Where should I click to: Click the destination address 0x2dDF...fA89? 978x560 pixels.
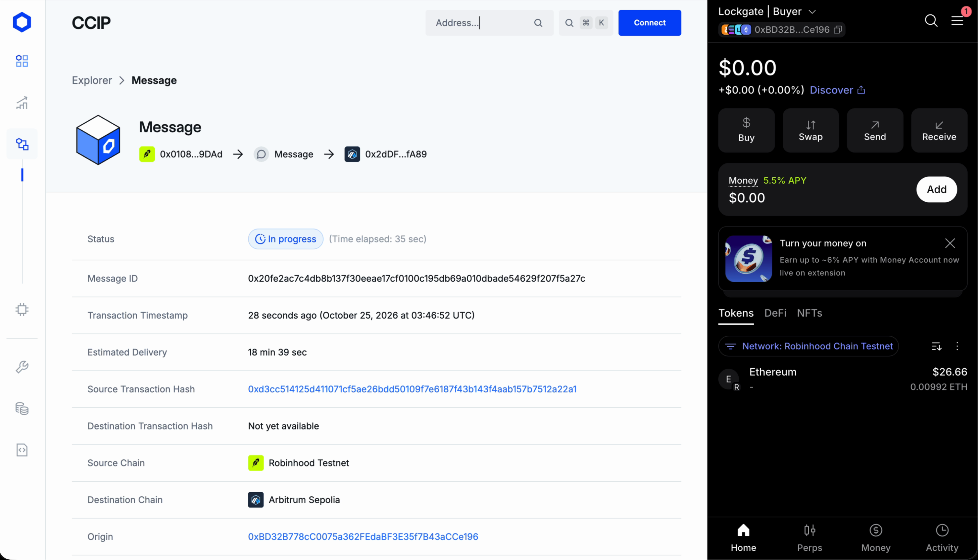click(x=395, y=154)
